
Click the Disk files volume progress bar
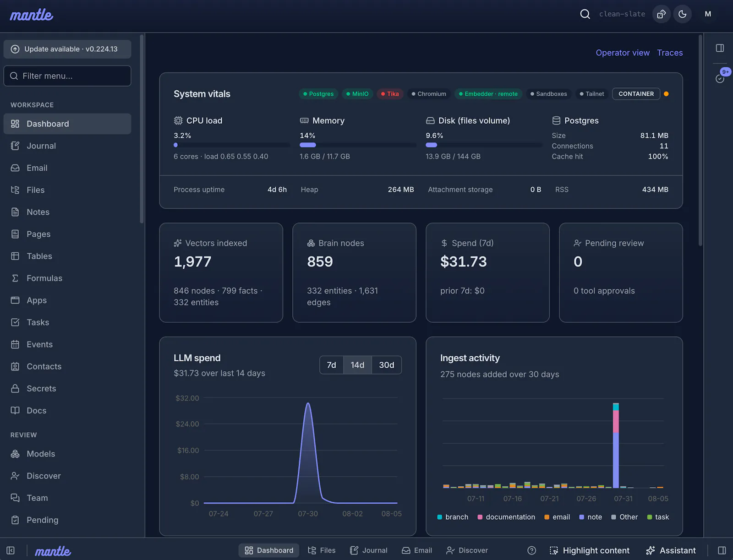click(484, 145)
